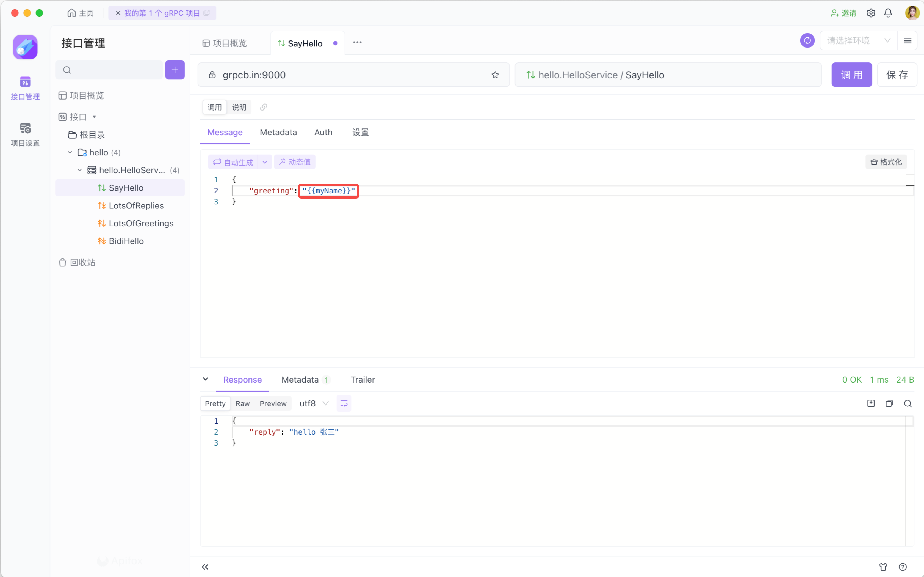Click the purple plus add button
924x577 pixels.
click(175, 70)
